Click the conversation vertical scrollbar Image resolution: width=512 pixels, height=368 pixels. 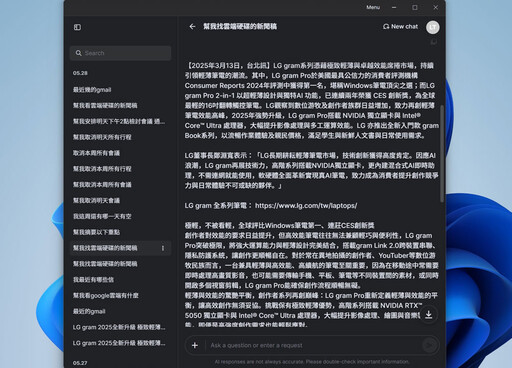click(x=442, y=153)
